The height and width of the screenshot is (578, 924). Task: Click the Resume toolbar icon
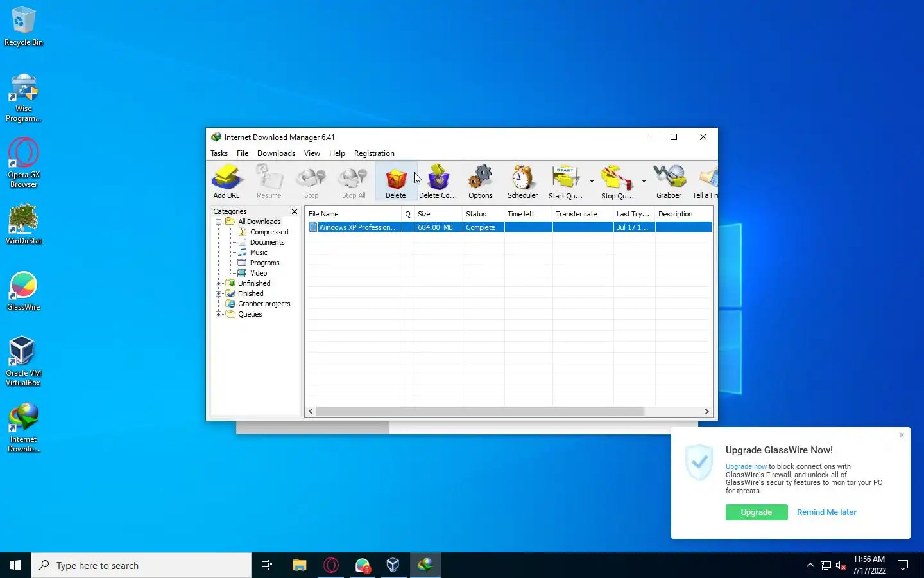[x=269, y=181]
